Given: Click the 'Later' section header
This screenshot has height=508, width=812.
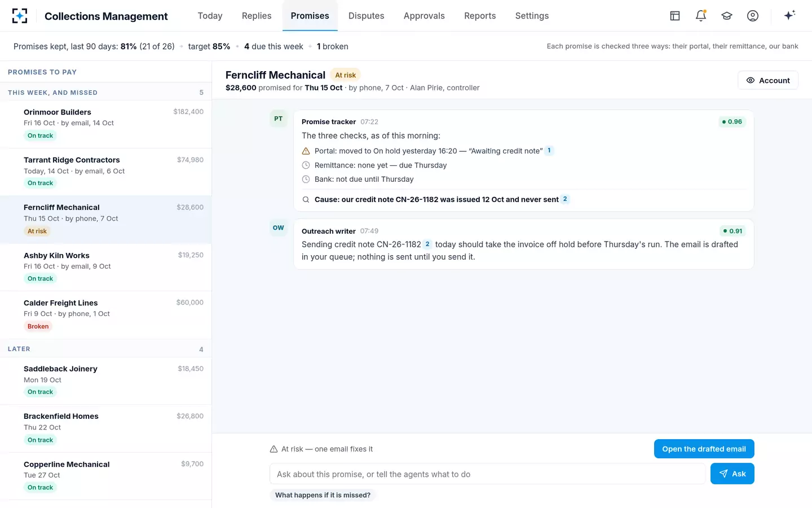Looking at the screenshot, I should coord(105,349).
